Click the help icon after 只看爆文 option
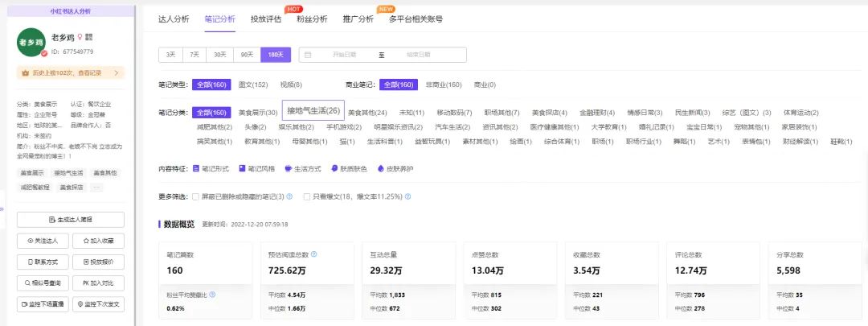 [x=408, y=196]
